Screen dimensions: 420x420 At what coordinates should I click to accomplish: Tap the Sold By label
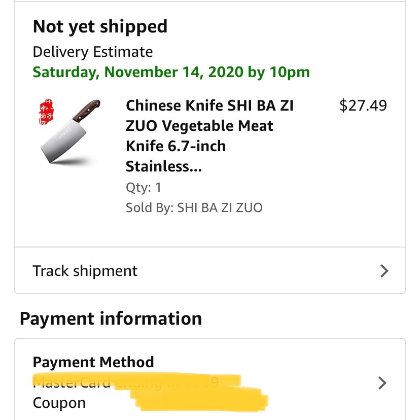pyautogui.click(x=150, y=208)
